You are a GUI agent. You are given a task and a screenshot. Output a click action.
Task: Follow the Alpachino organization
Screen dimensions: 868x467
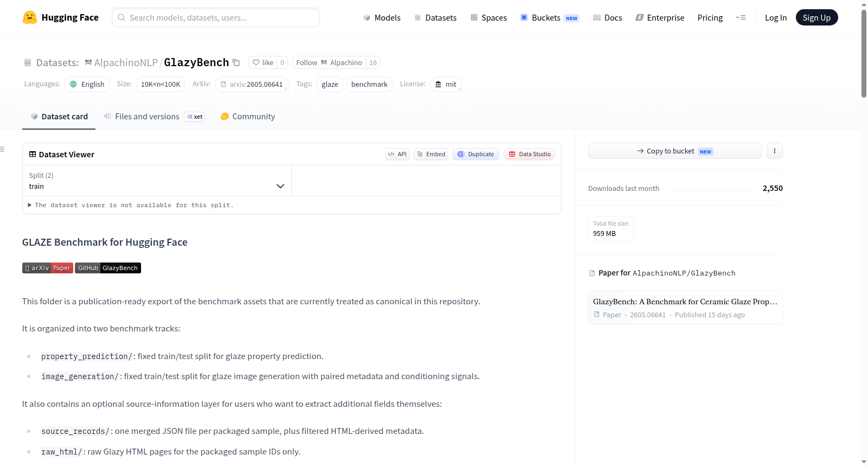point(329,62)
